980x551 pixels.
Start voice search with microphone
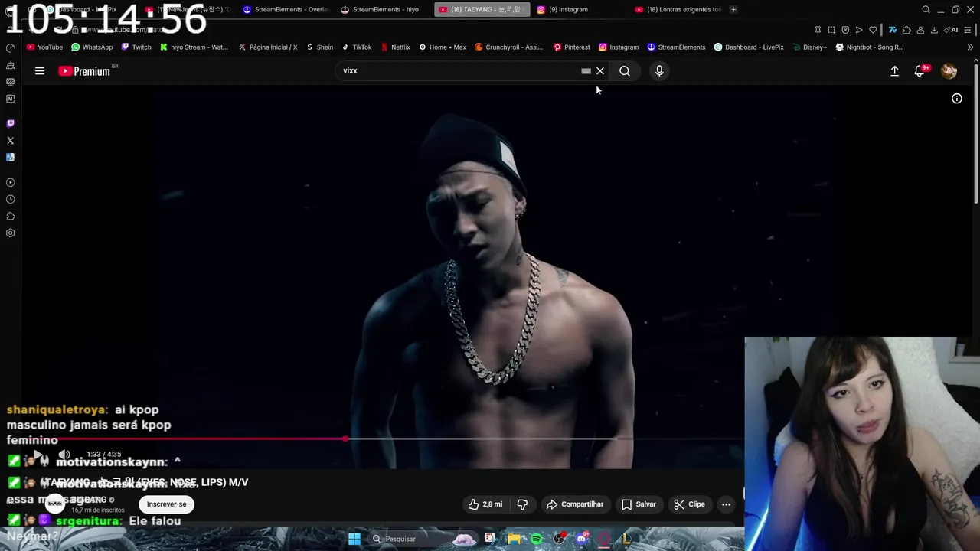click(x=659, y=71)
